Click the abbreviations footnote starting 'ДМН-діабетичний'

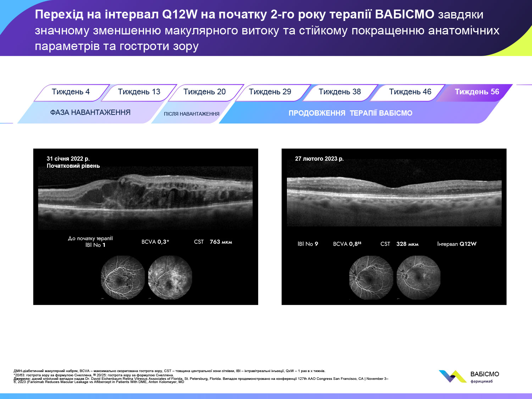coord(169,371)
